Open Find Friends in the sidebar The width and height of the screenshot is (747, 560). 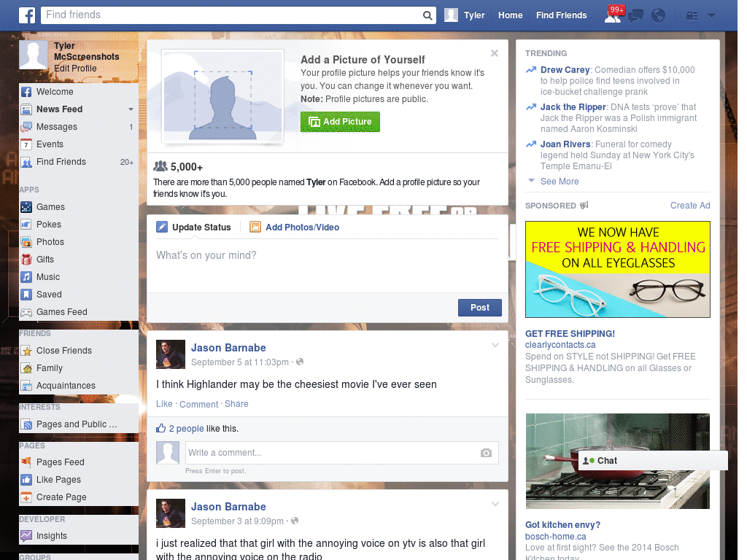coord(79,162)
